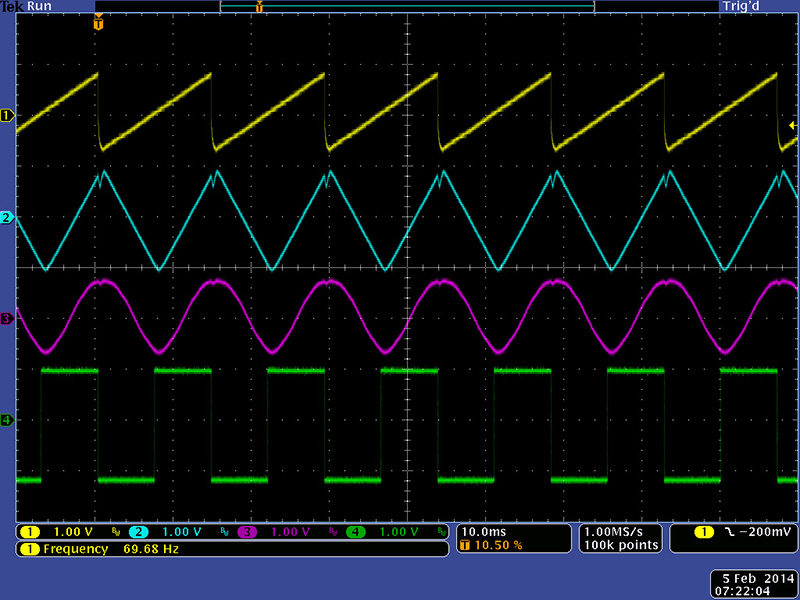Click the record view bar at top

pyautogui.click(x=406, y=7)
